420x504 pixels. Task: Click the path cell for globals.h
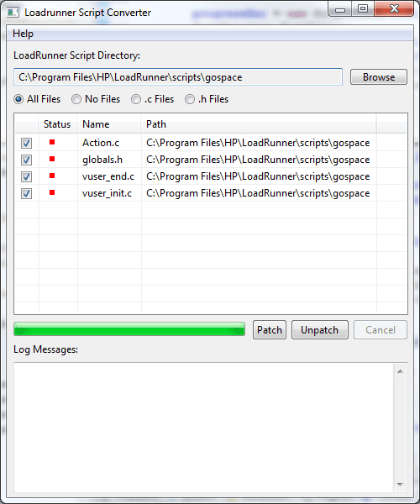pyautogui.click(x=258, y=160)
